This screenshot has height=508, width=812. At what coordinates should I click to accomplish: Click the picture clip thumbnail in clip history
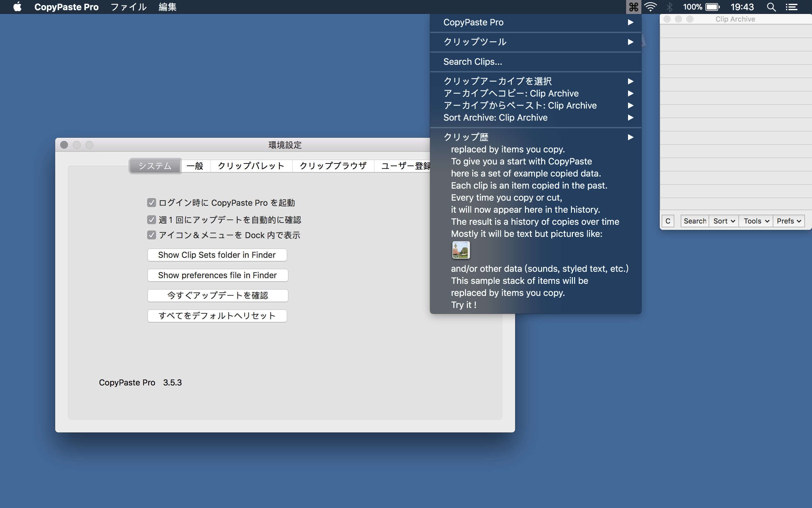click(461, 250)
